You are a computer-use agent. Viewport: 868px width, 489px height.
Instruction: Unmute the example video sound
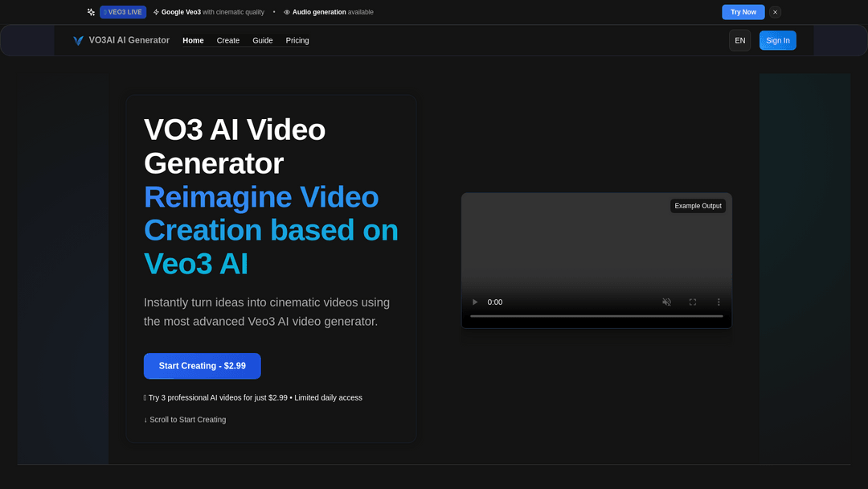[666, 302]
